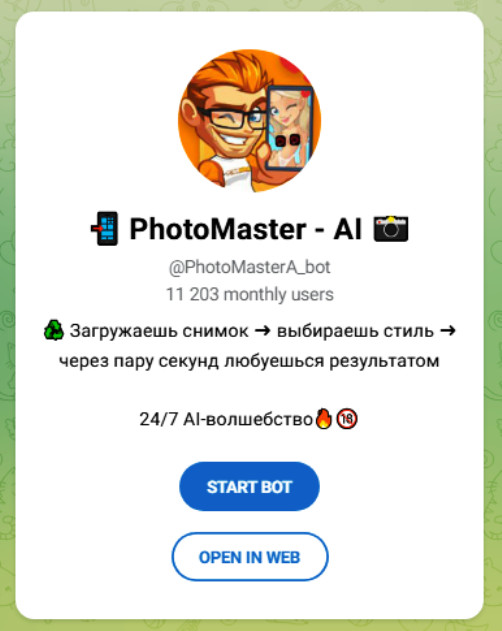The image size is (502, 631).
Task: Click the через пару секунд description line
Action: pyautogui.click(x=250, y=361)
